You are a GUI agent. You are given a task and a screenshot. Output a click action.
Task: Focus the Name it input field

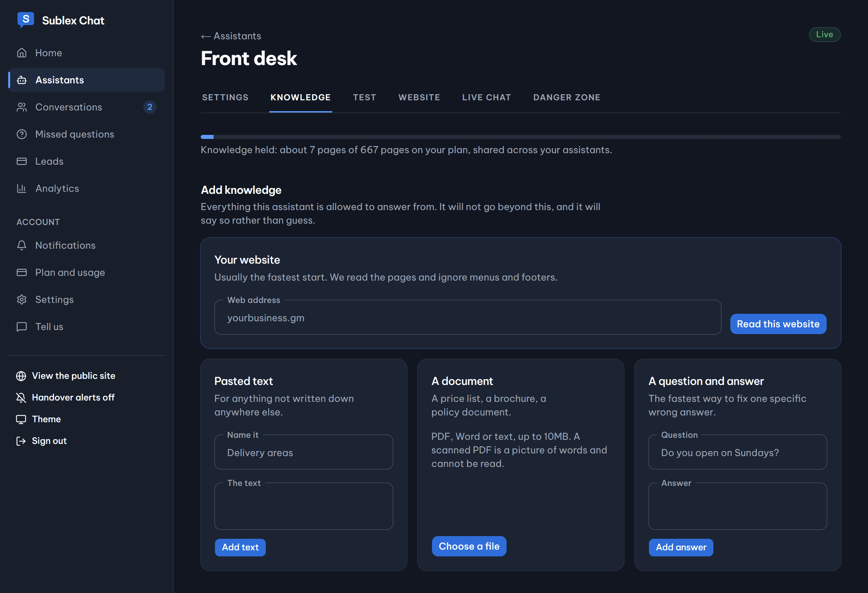click(x=304, y=452)
